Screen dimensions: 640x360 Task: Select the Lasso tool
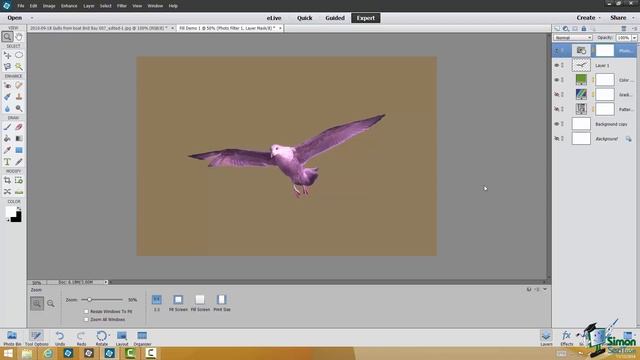pyautogui.click(x=7, y=67)
